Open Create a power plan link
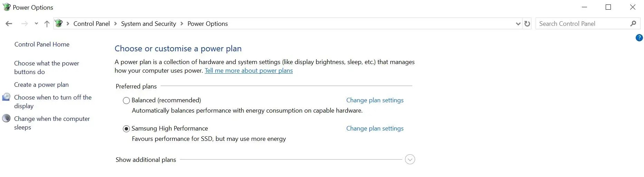The width and height of the screenshot is (644, 177). click(x=41, y=85)
